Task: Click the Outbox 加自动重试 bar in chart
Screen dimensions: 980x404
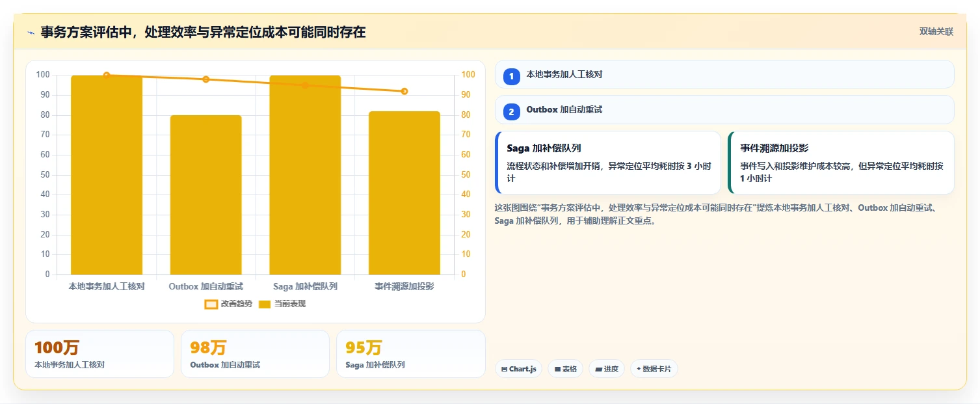Action: [206, 195]
